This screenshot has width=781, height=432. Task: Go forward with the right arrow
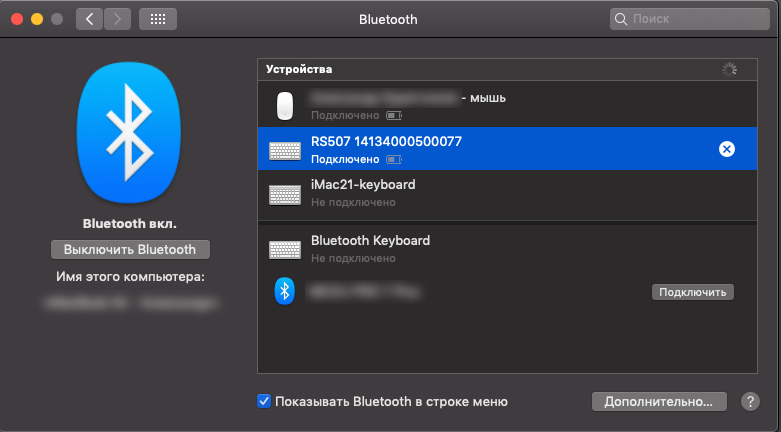[x=117, y=19]
